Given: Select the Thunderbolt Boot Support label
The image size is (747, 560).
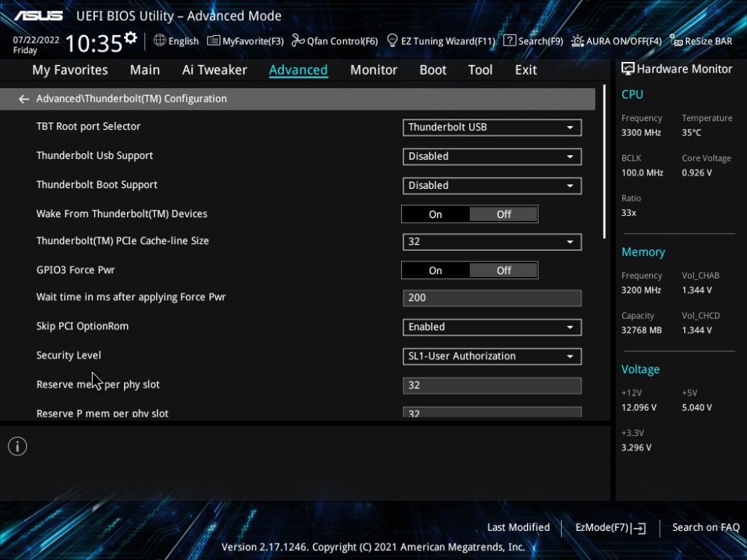Looking at the screenshot, I should (x=96, y=184).
